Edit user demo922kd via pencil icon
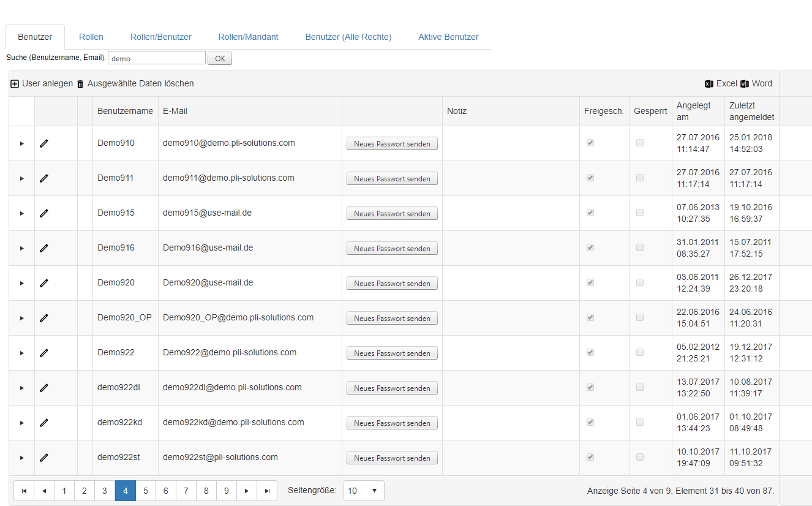 click(43, 423)
